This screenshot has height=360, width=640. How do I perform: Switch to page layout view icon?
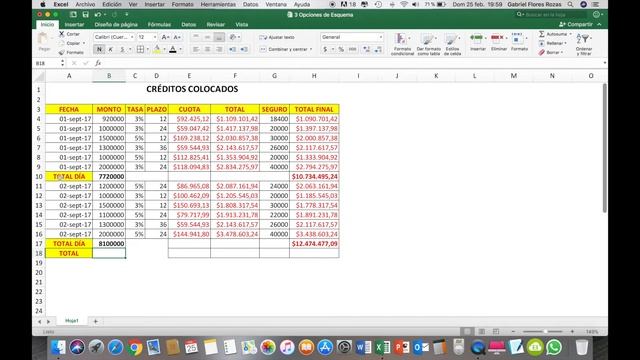(482, 331)
